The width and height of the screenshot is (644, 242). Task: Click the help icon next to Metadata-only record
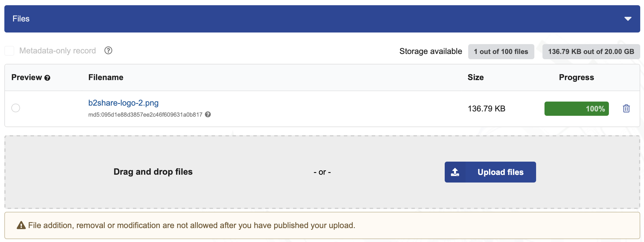coord(108,51)
